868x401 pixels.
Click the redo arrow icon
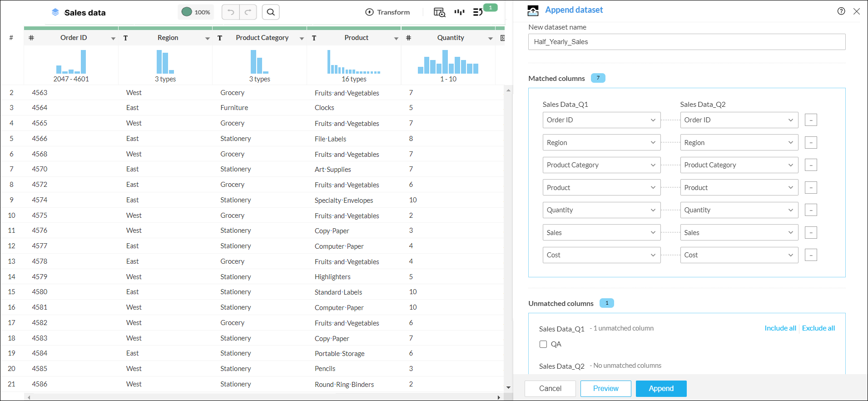(248, 12)
